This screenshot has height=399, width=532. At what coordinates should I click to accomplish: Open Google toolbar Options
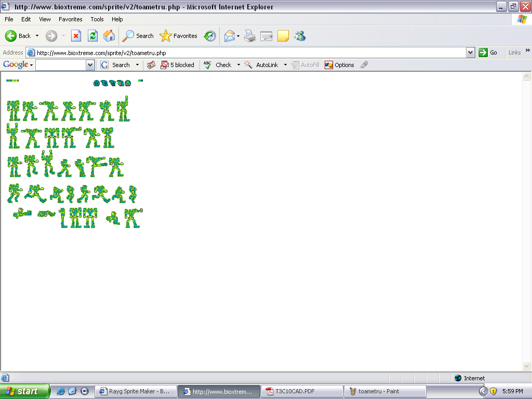click(339, 65)
